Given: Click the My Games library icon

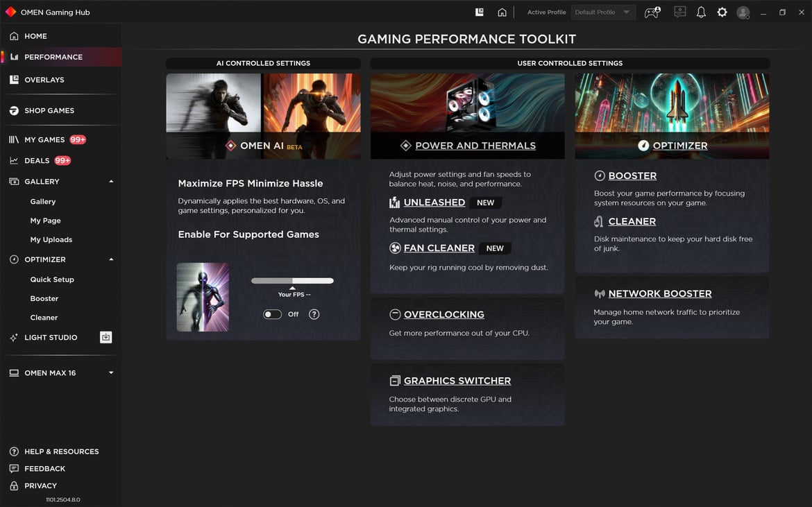Looking at the screenshot, I should pyautogui.click(x=14, y=139).
